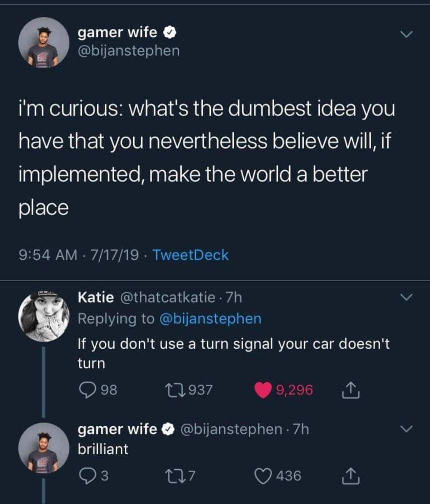This screenshot has height=504, width=430.
Task: Reply to the 'brilliant' tweet
Action: 86,476
